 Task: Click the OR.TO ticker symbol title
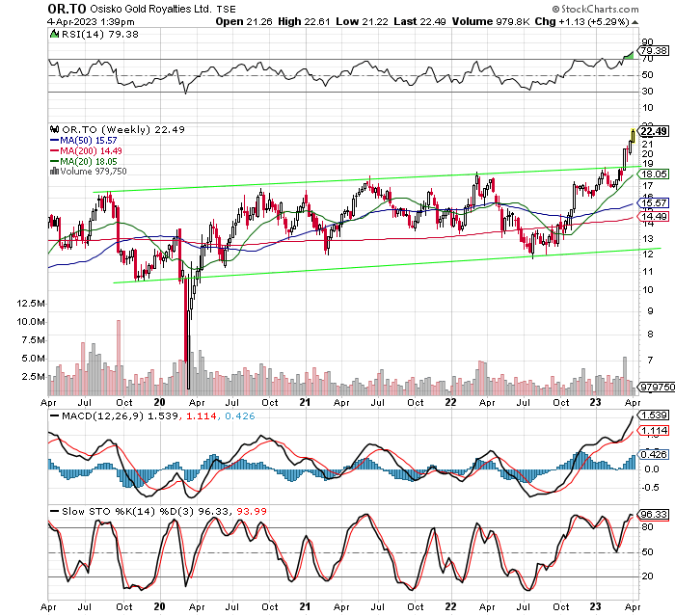(67, 8)
